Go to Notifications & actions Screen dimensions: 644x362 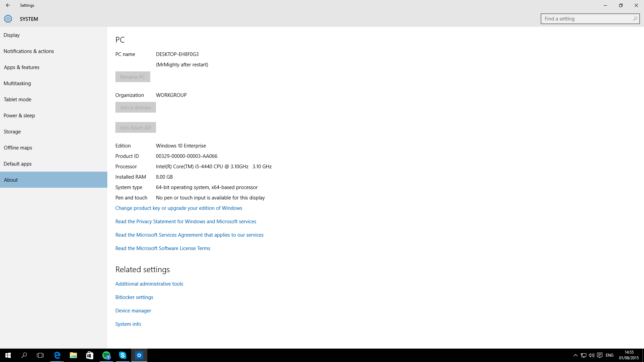point(54,51)
